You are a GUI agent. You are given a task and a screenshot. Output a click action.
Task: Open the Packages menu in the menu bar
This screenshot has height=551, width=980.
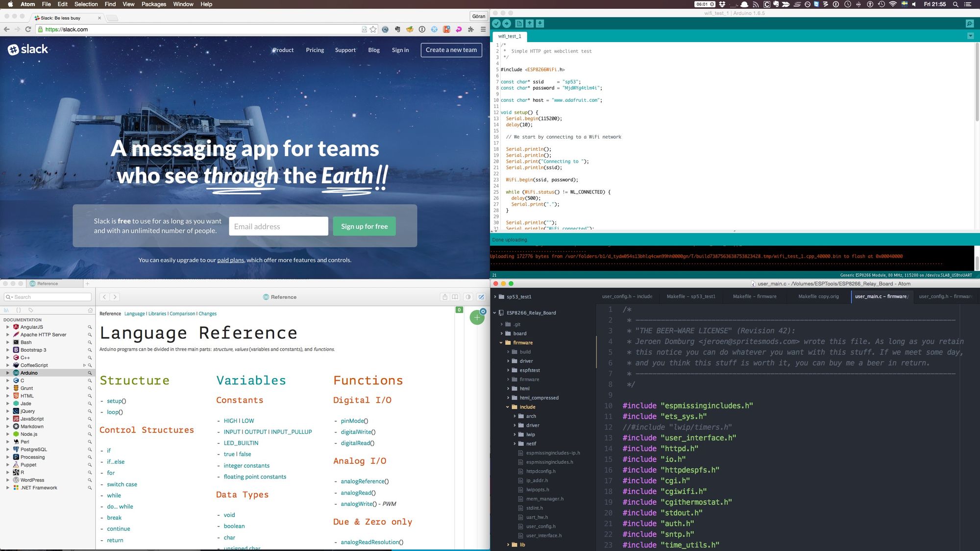click(154, 4)
